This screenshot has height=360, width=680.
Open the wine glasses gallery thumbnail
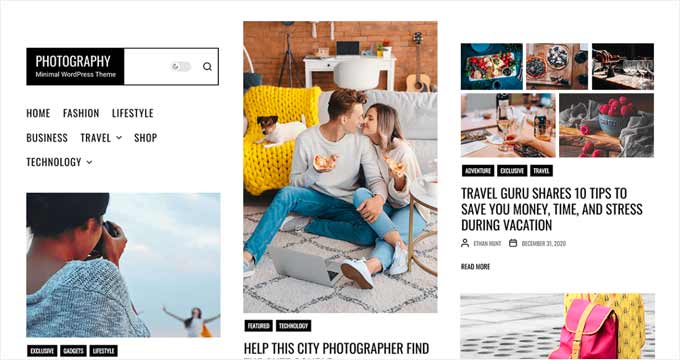point(623,66)
